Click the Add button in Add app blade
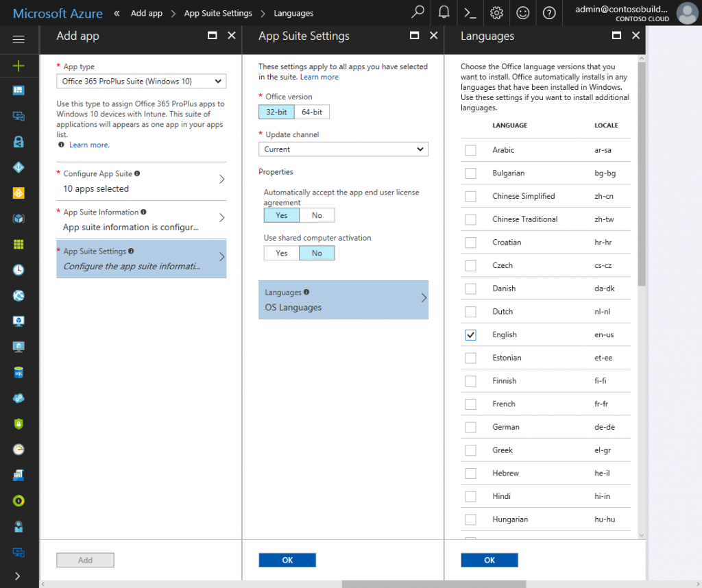This screenshot has width=702, height=588. click(x=85, y=560)
